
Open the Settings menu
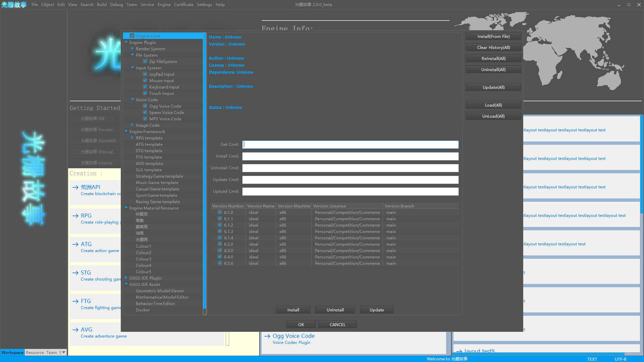click(x=204, y=5)
